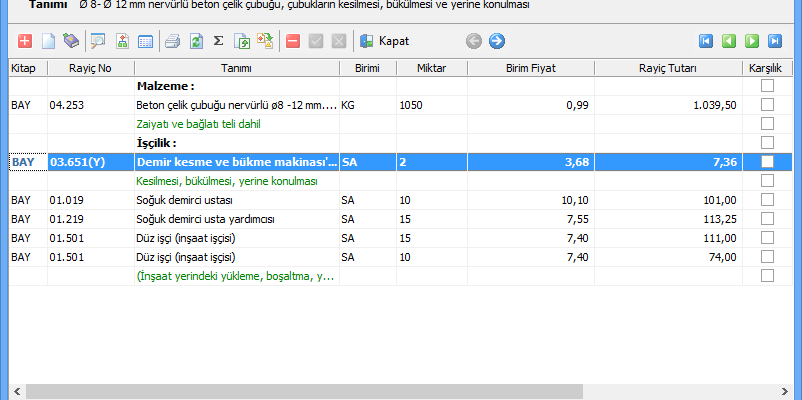Jump to first record with blue arrow
Screen dimensions: 802x400
(x=706, y=42)
